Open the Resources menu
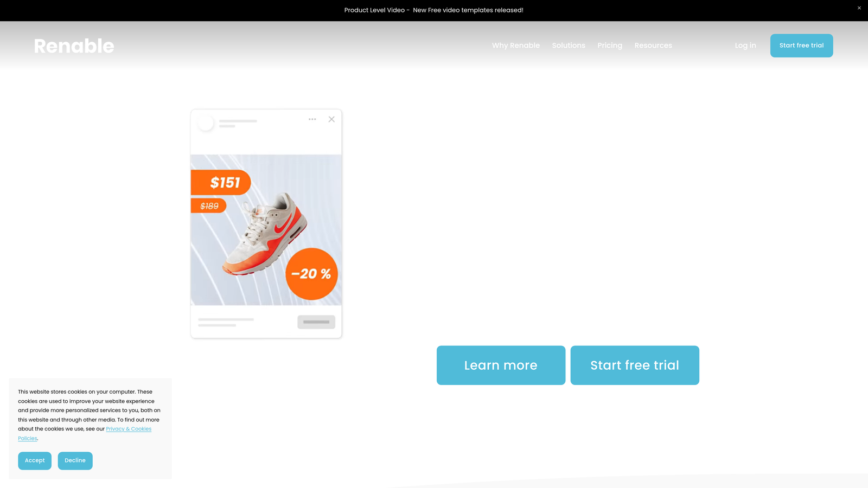Screen dimensions: 868x488 (653, 46)
